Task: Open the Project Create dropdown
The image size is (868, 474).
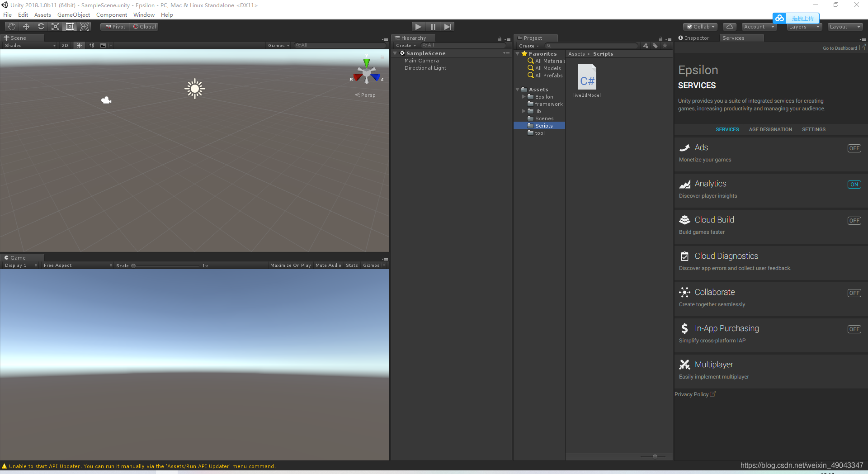Action: pyautogui.click(x=529, y=46)
